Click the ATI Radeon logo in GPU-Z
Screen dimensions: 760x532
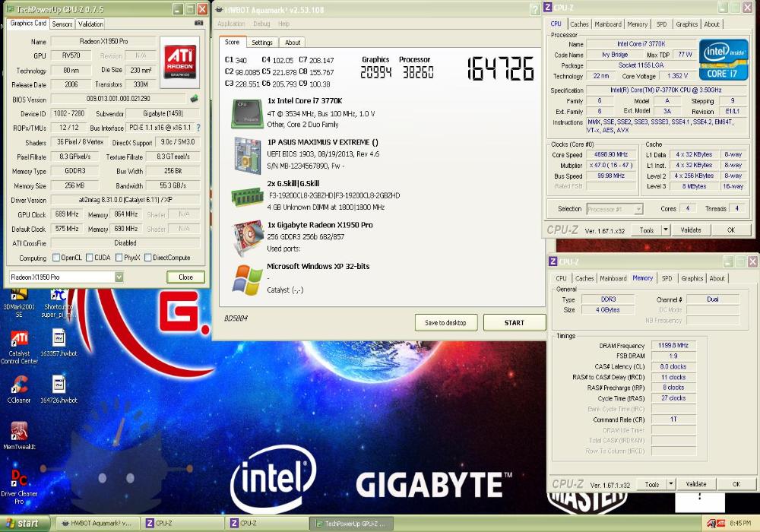[x=180, y=62]
